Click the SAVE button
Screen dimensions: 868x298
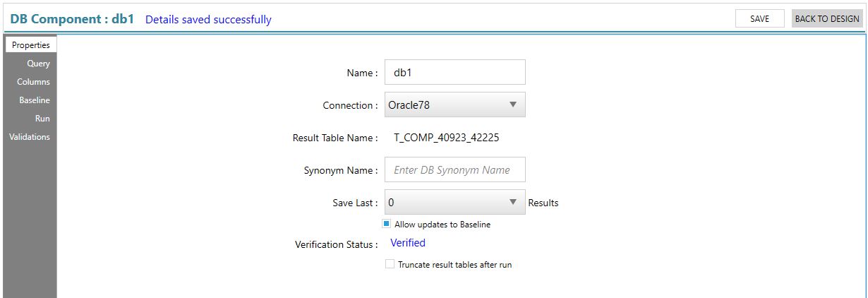(759, 19)
